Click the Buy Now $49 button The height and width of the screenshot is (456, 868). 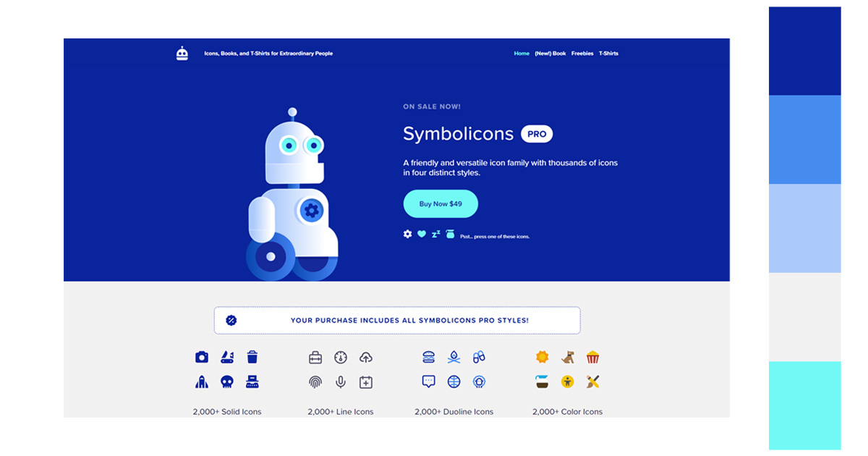pos(441,204)
